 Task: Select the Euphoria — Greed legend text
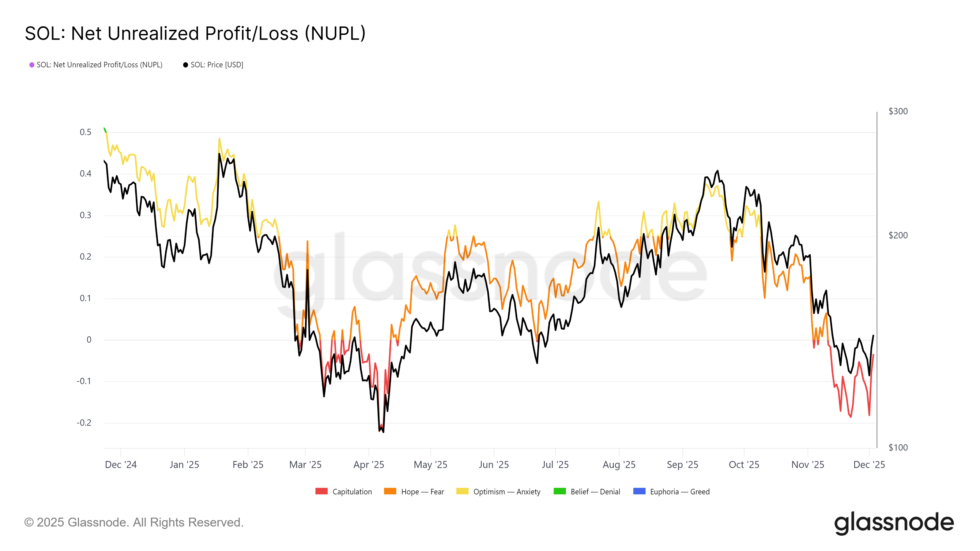click(680, 492)
